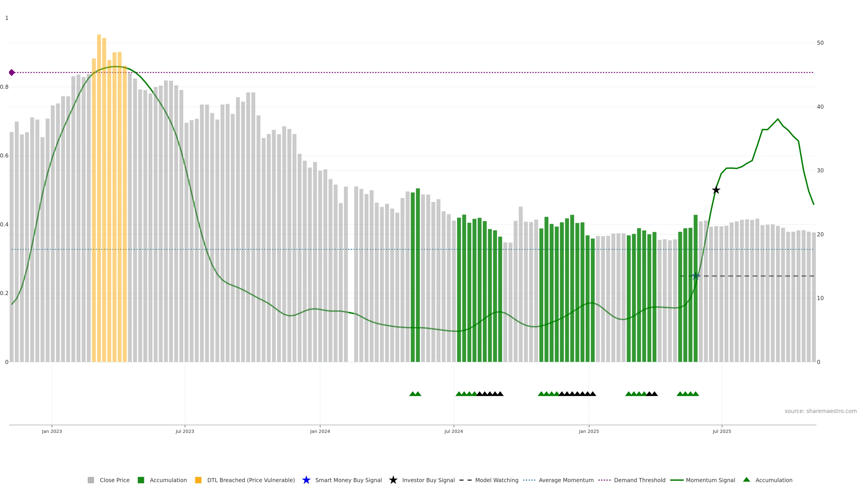Toggle Model Watching legend entry

tap(496, 480)
